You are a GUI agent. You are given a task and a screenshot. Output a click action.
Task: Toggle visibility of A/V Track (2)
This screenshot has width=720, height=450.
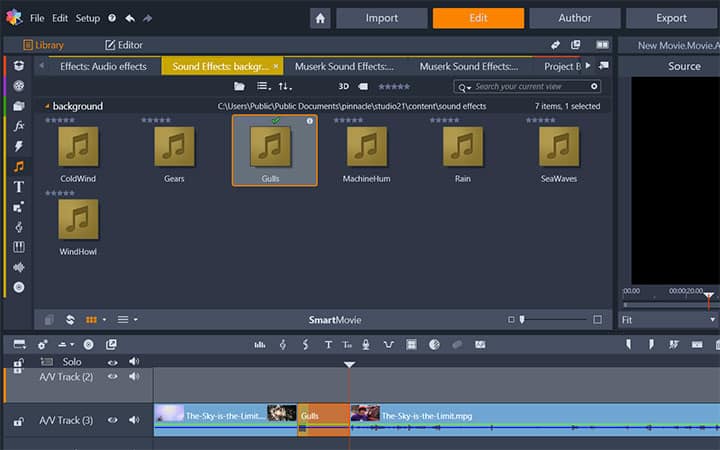tap(112, 377)
